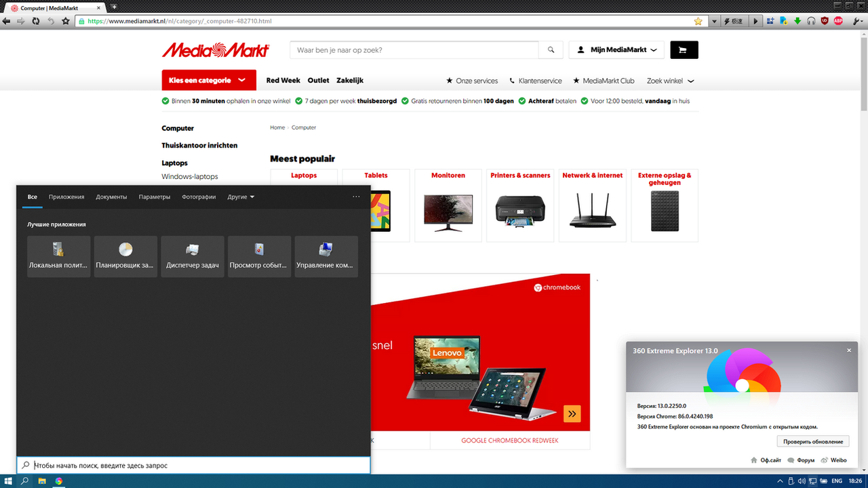This screenshot has width=868, height=488.
Task: Open the volume control in system tray
Action: (802, 481)
